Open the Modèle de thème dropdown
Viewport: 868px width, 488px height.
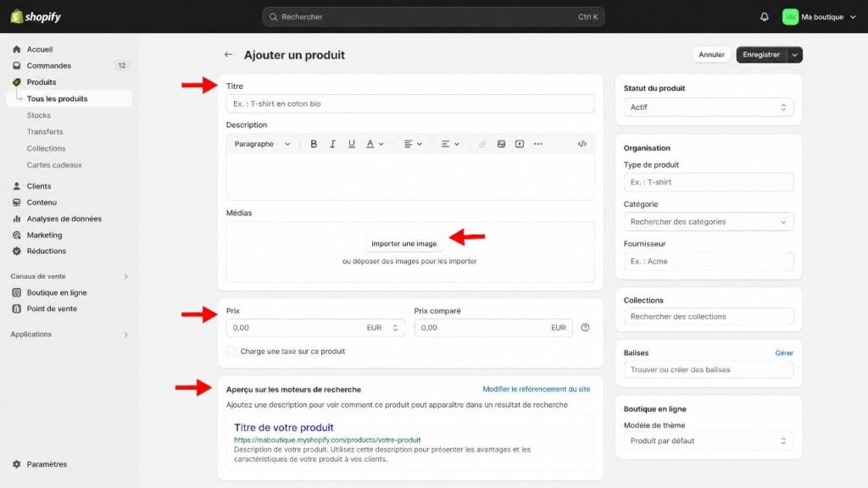(x=709, y=441)
